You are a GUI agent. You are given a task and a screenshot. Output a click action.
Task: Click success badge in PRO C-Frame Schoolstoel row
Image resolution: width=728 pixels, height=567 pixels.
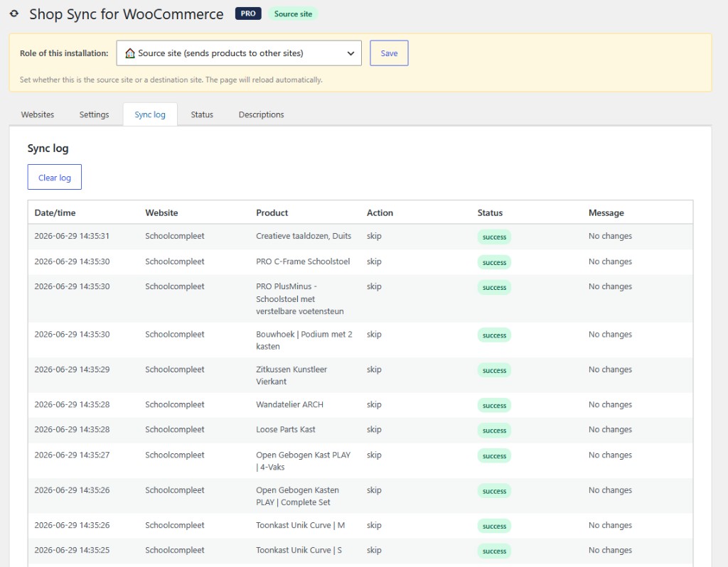point(494,262)
